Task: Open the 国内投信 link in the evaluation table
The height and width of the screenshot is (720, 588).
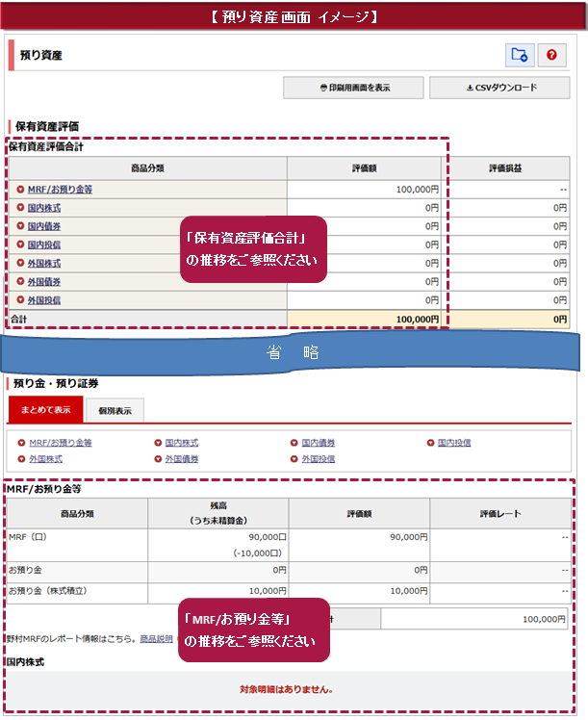Action: [x=44, y=244]
